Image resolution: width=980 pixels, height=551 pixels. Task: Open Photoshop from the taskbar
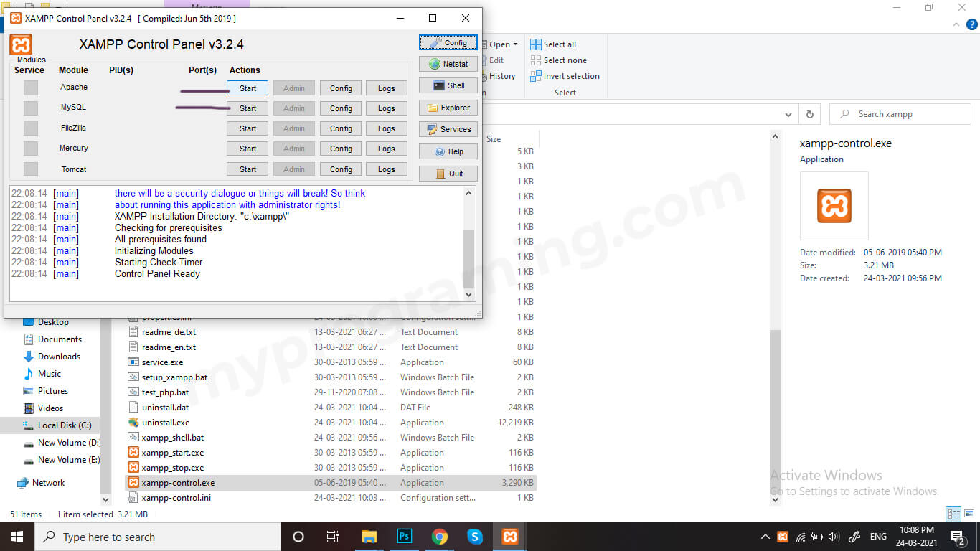pos(404,536)
